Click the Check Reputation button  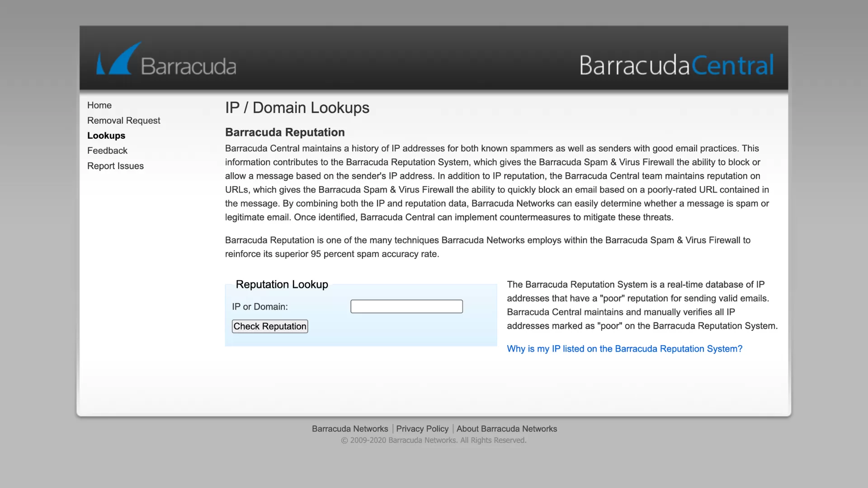point(269,326)
